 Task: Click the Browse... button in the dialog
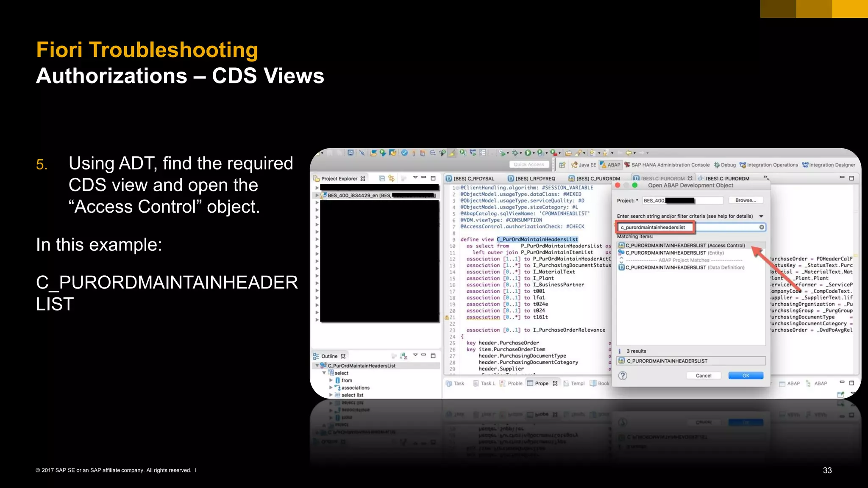pyautogui.click(x=746, y=200)
